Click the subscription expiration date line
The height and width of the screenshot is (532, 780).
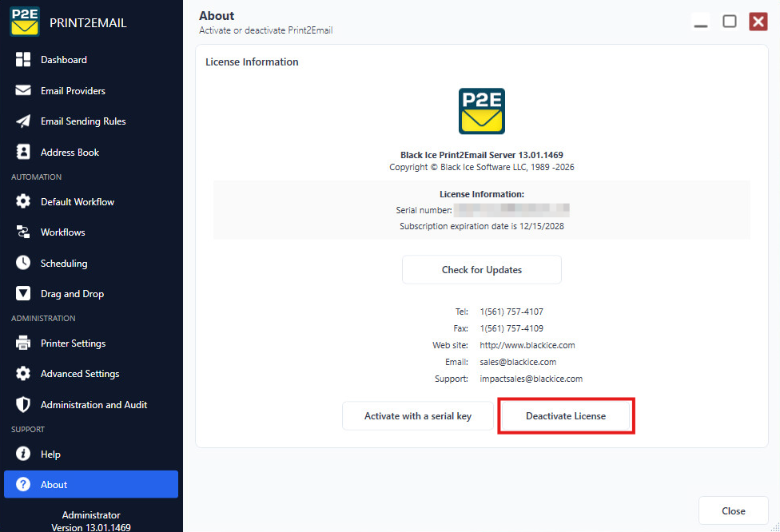[482, 226]
